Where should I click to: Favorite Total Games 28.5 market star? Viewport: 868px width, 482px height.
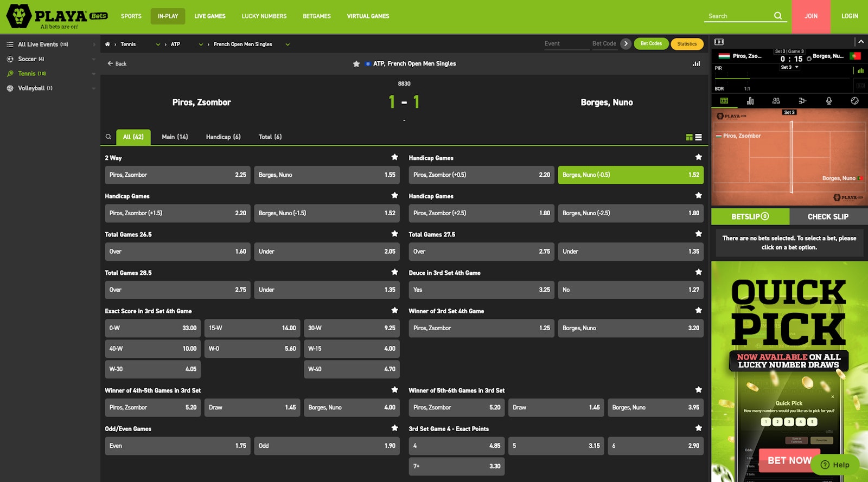point(395,272)
